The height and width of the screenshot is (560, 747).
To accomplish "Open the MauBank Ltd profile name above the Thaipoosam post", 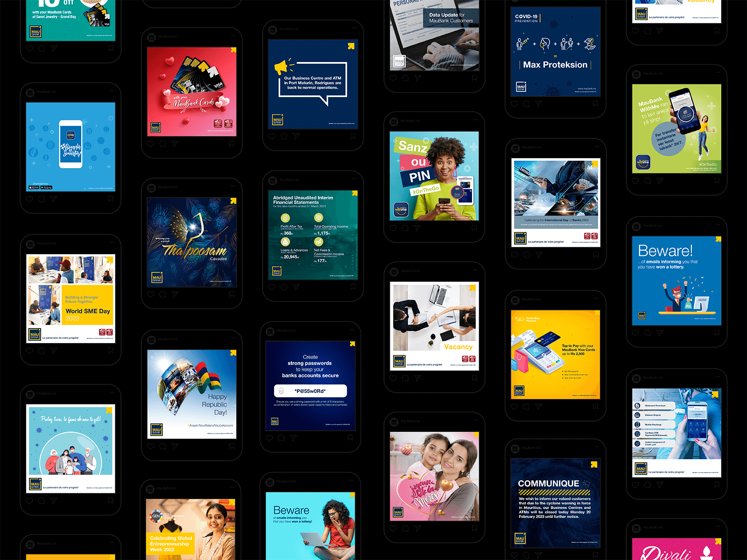I will pyautogui.click(x=167, y=187).
